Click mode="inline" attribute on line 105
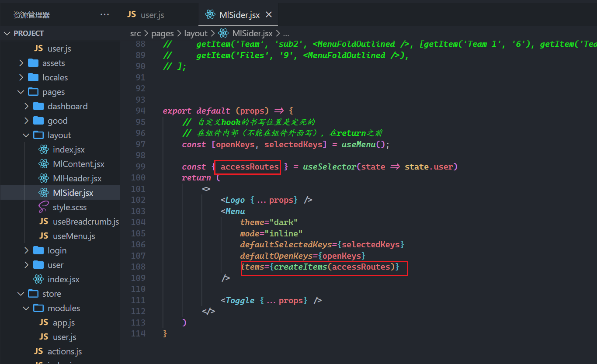 pos(271,233)
